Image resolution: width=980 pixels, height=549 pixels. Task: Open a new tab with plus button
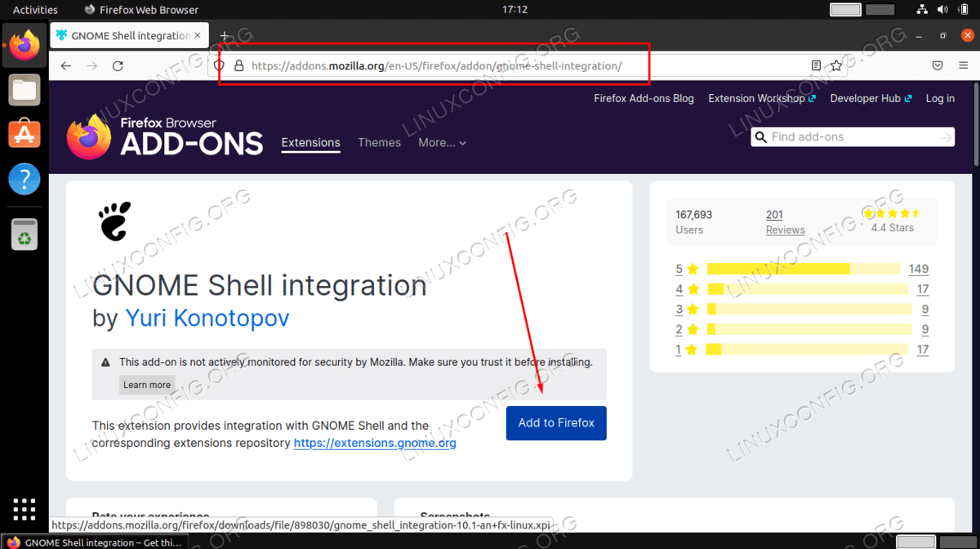(x=225, y=36)
